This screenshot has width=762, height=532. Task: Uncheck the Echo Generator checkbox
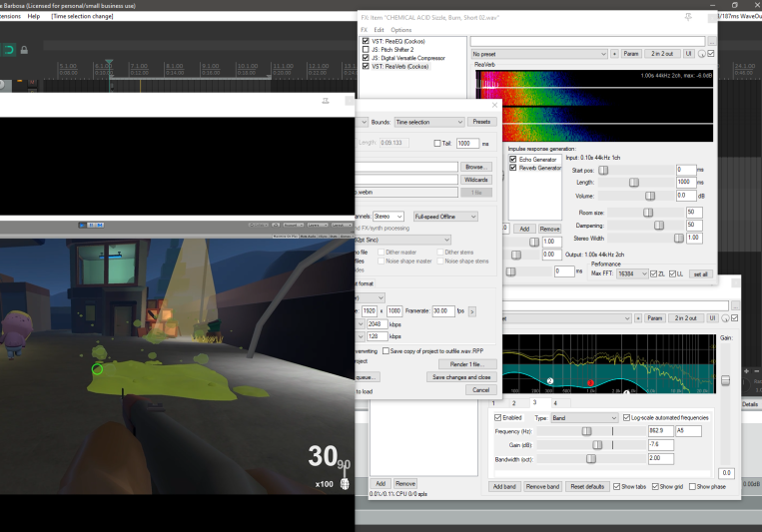pos(512,159)
